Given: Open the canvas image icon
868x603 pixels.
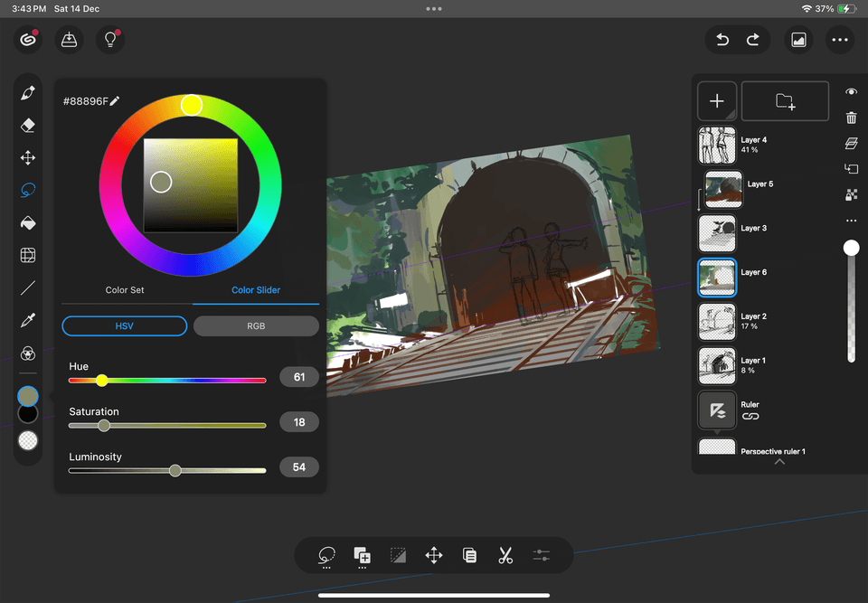Looking at the screenshot, I should (x=798, y=40).
